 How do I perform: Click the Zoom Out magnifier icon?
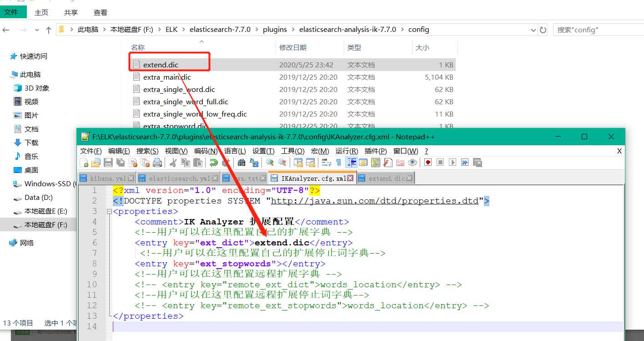coord(282,163)
